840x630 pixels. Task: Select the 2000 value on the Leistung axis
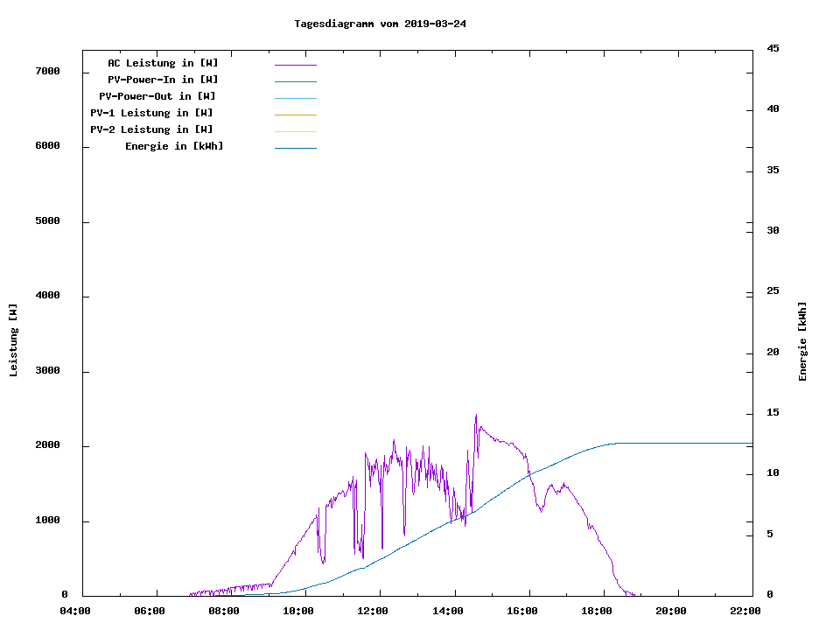pos(46,445)
